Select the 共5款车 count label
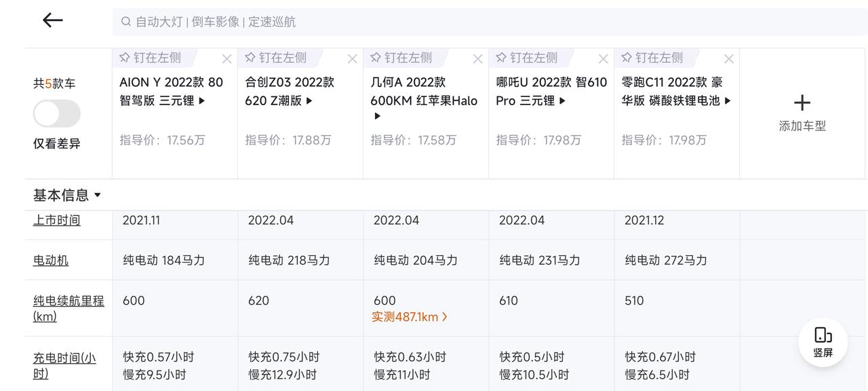This screenshot has width=868, height=391. [x=54, y=83]
